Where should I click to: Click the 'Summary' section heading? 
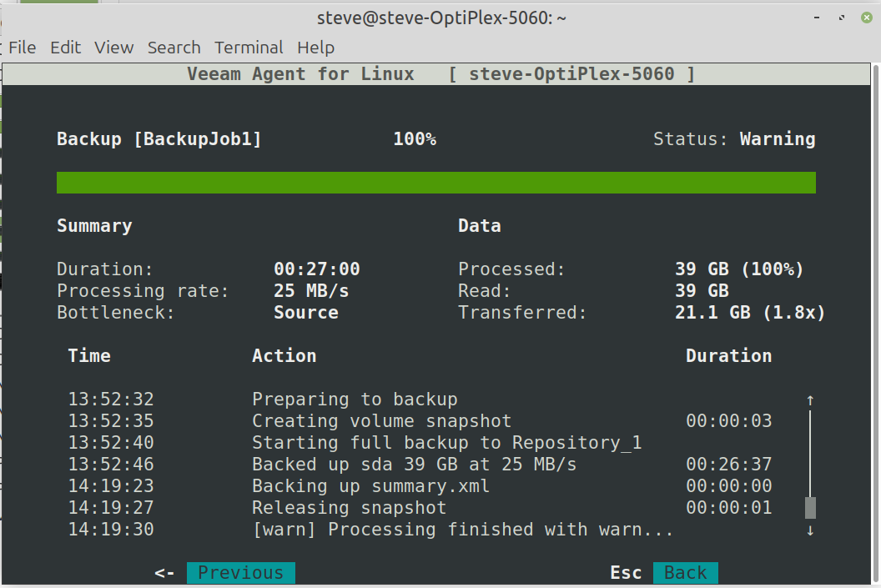click(x=94, y=226)
